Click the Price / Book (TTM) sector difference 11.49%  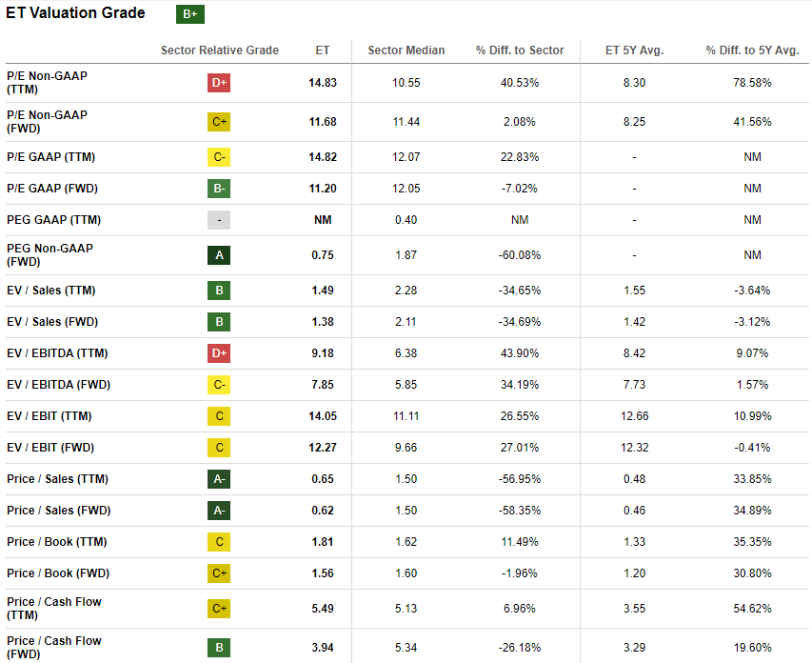(x=520, y=542)
